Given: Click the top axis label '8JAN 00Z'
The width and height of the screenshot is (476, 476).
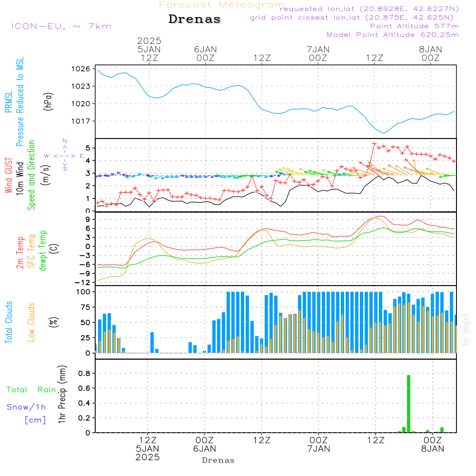Looking at the screenshot, I should click(x=430, y=53).
